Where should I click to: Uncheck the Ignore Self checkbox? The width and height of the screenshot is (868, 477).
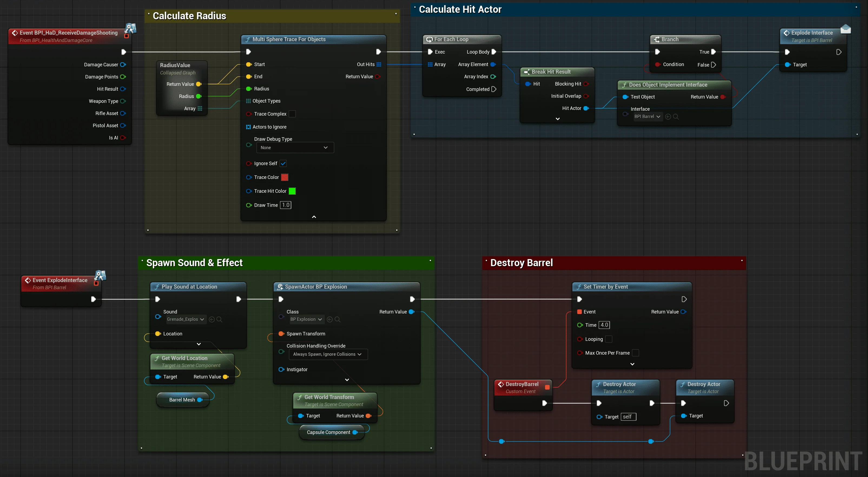[x=283, y=163]
